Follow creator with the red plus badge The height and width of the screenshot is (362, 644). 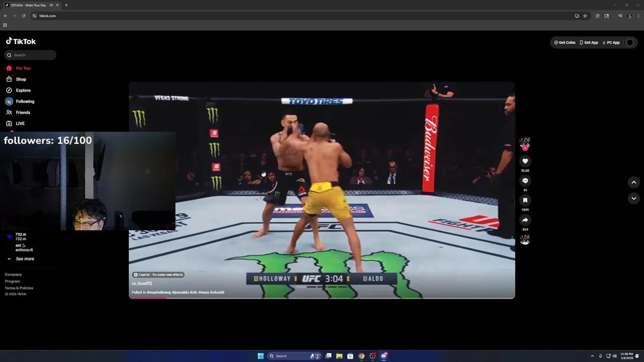[x=525, y=148]
